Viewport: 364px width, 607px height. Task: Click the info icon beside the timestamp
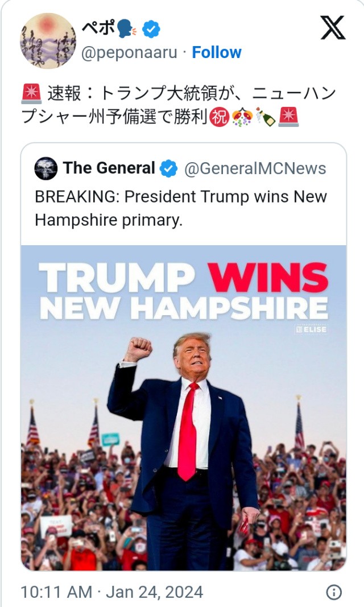click(333, 592)
